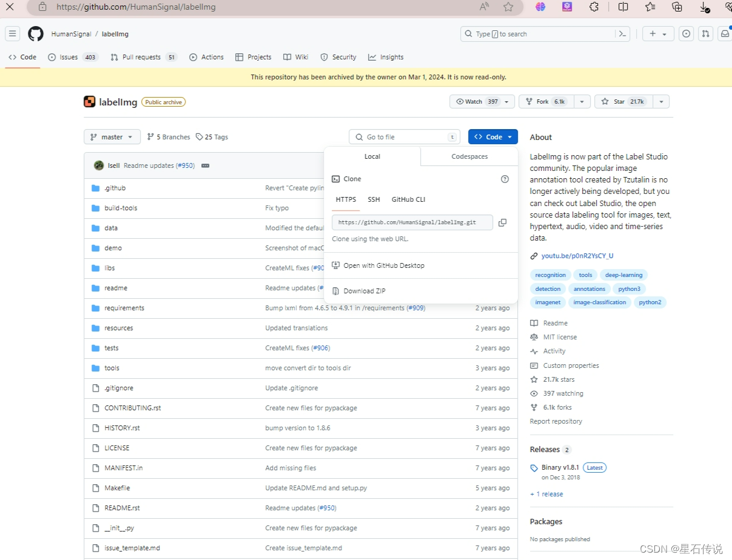The width and height of the screenshot is (732, 560).
Task: Select the SSH clone option
Action: coord(374,199)
